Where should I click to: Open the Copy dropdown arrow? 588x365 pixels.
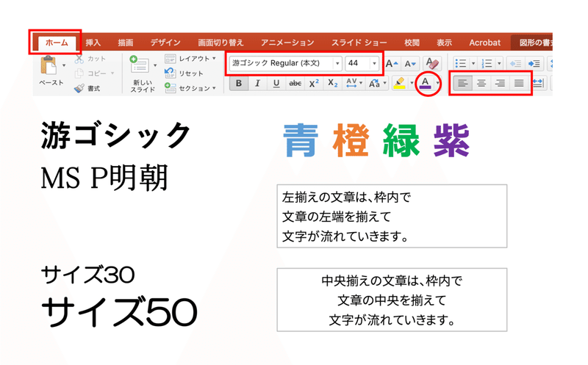pos(112,73)
